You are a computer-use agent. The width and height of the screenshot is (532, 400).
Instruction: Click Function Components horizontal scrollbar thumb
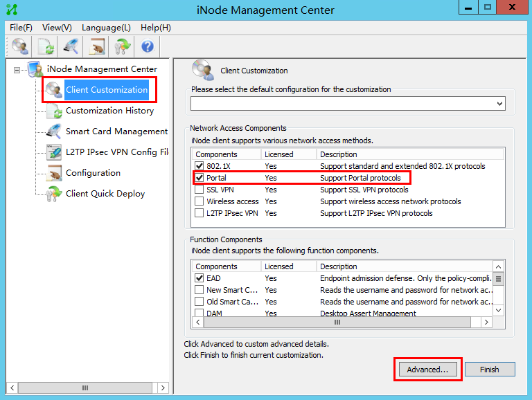(337, 322)
